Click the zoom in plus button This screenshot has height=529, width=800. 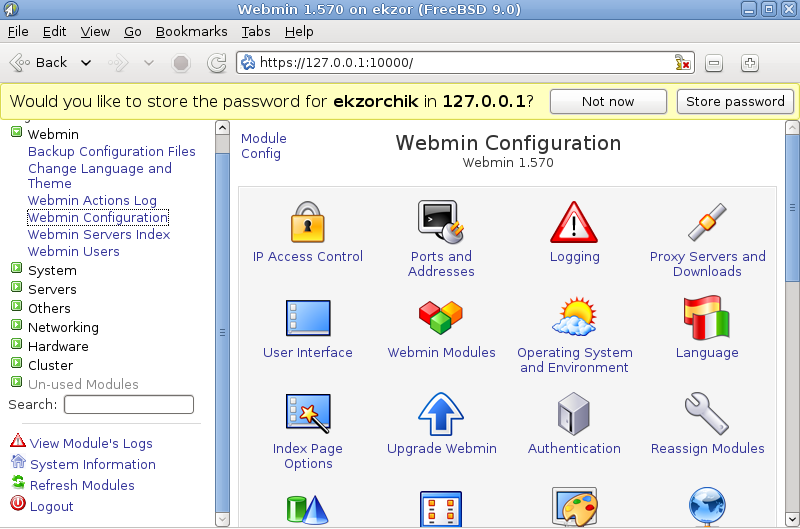pos(749,63)
